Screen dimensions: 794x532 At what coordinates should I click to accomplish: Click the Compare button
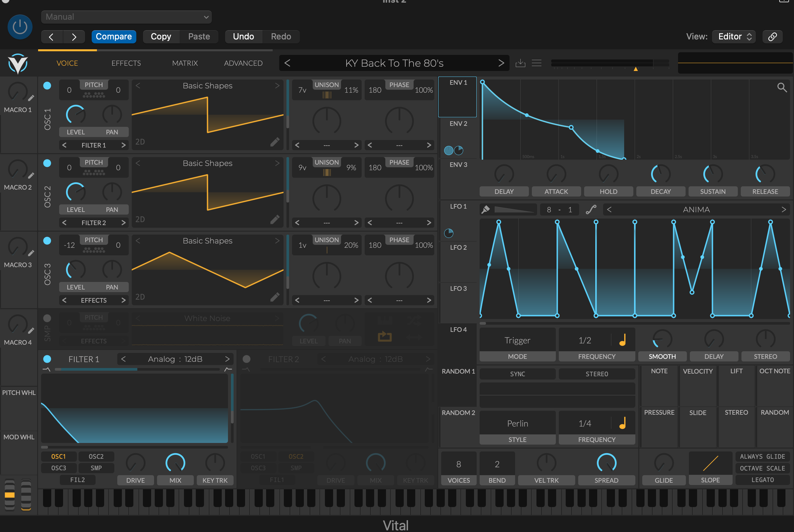[x=114, y=37]
